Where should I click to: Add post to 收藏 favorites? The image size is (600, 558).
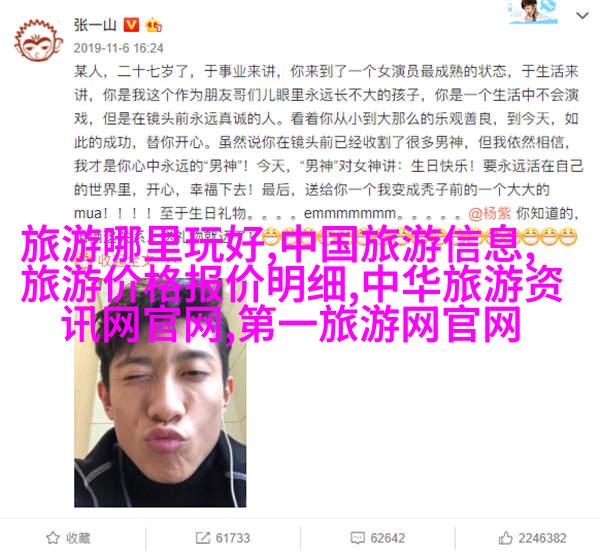[x=68, y=538]
